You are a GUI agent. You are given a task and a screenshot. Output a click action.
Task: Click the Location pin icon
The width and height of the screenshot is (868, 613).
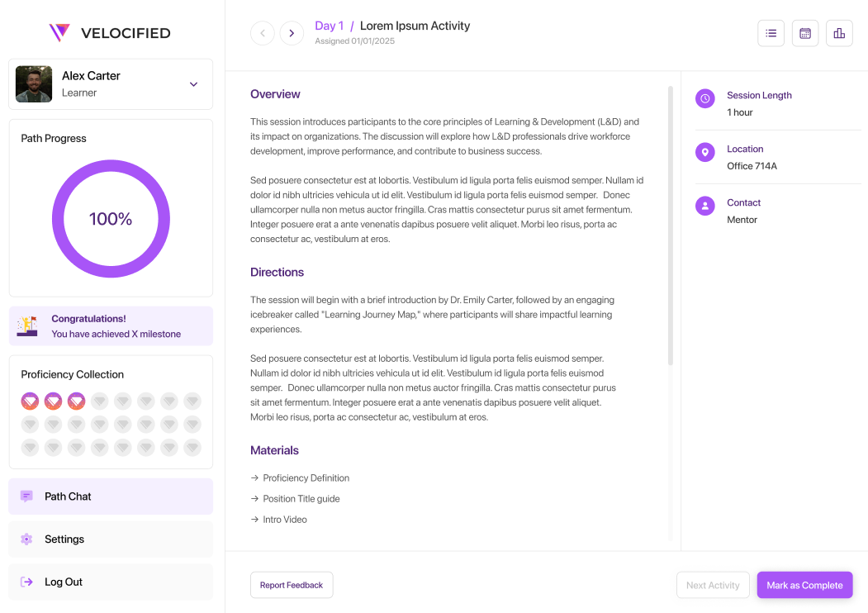(x=704, y=152)
